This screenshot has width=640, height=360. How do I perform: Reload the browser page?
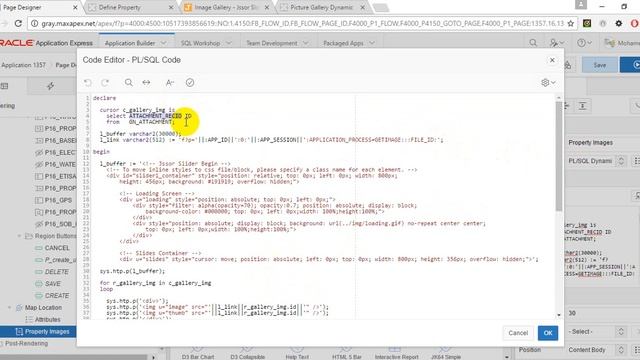18,24
